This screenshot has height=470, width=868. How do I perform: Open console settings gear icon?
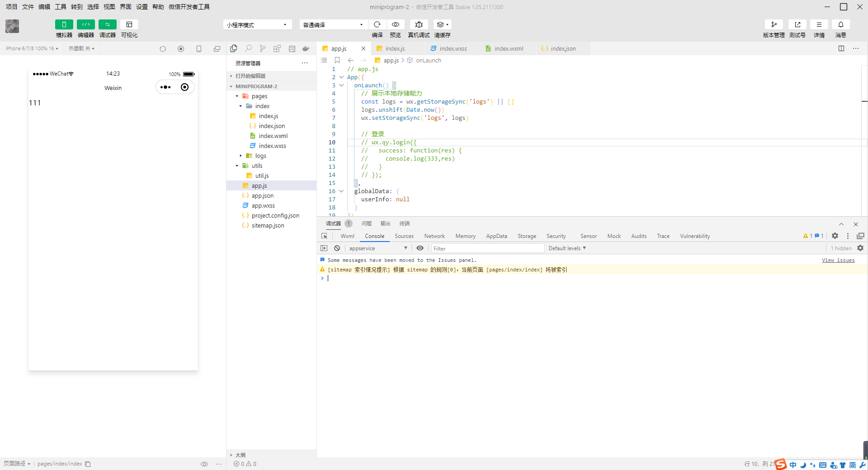[x=860, y=248]
